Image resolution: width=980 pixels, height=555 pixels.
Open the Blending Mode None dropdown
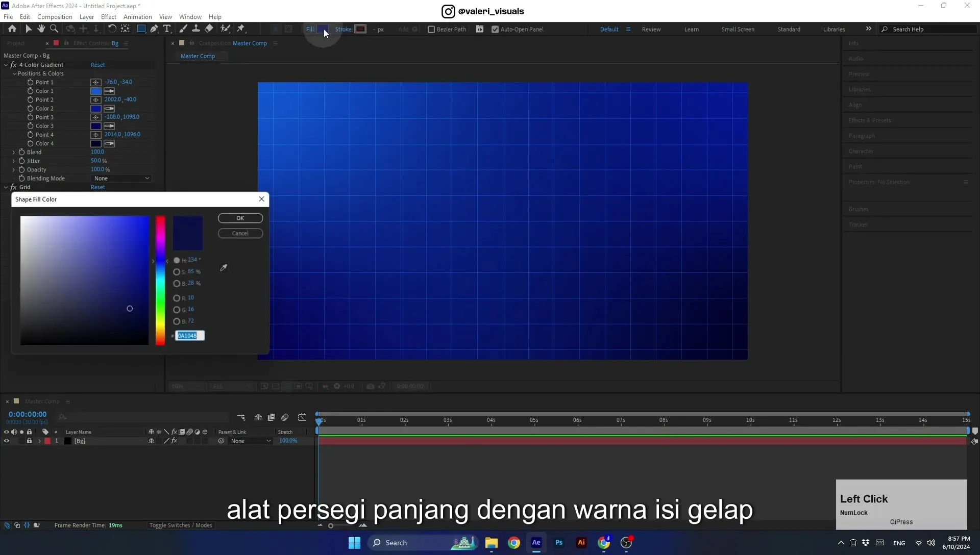(x=121, y=179)
